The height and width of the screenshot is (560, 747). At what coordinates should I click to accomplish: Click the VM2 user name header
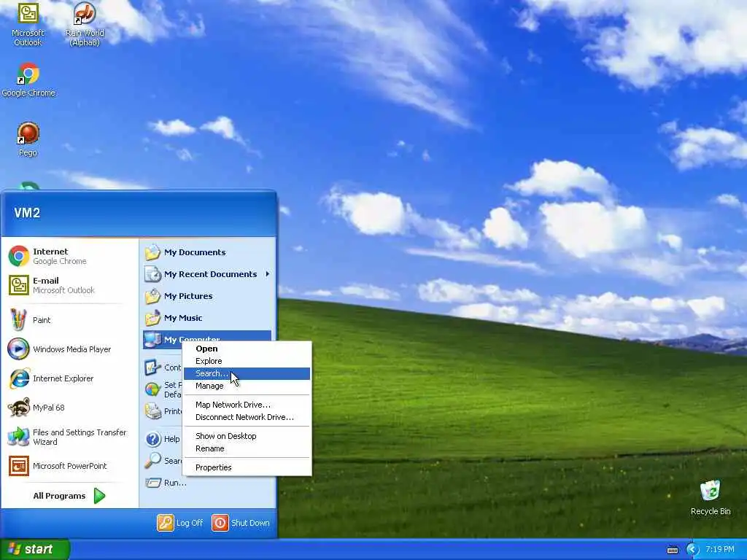pyautogui.click(x=27, y=213)
